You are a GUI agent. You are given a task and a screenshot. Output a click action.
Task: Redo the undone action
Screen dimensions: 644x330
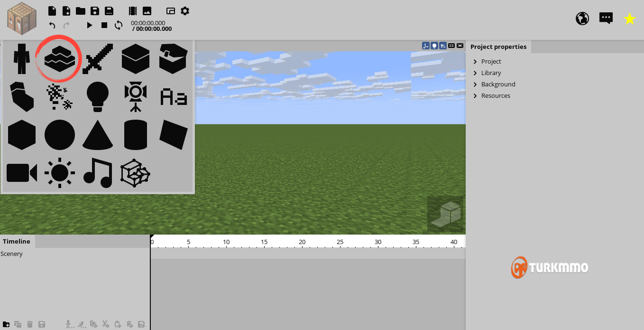[66, 25]
